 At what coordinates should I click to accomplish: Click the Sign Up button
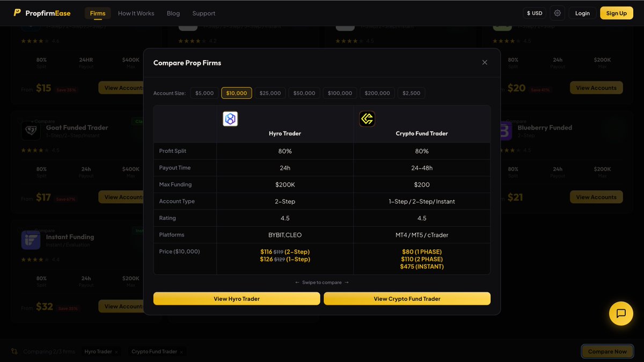tap(617, 13)
